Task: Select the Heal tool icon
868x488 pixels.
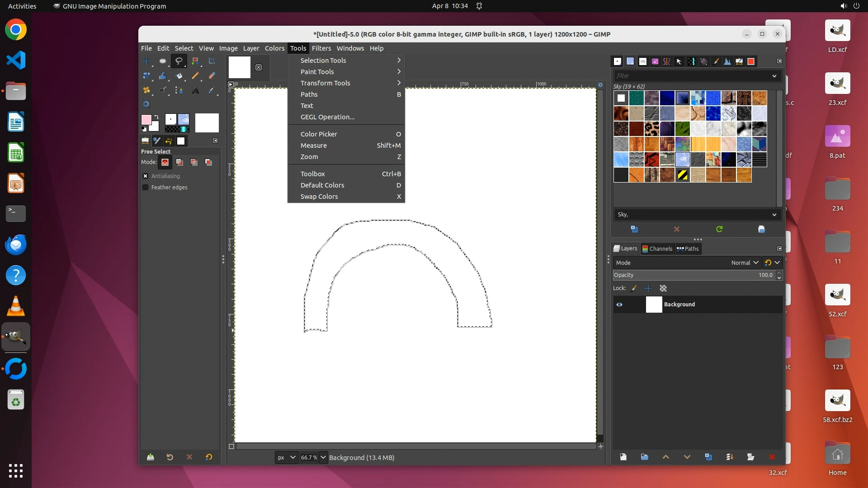Action: click(x=146, y=90)
